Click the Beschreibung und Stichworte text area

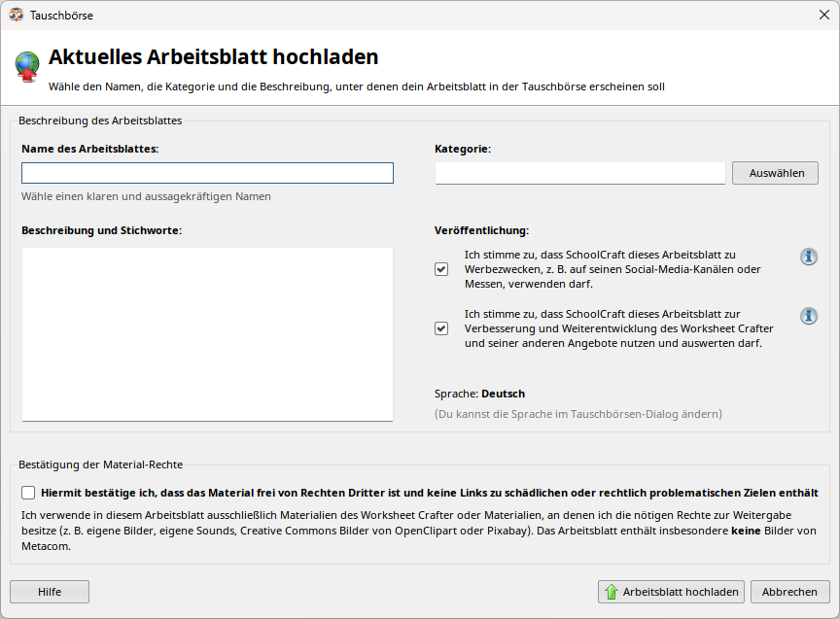(207, 334)
